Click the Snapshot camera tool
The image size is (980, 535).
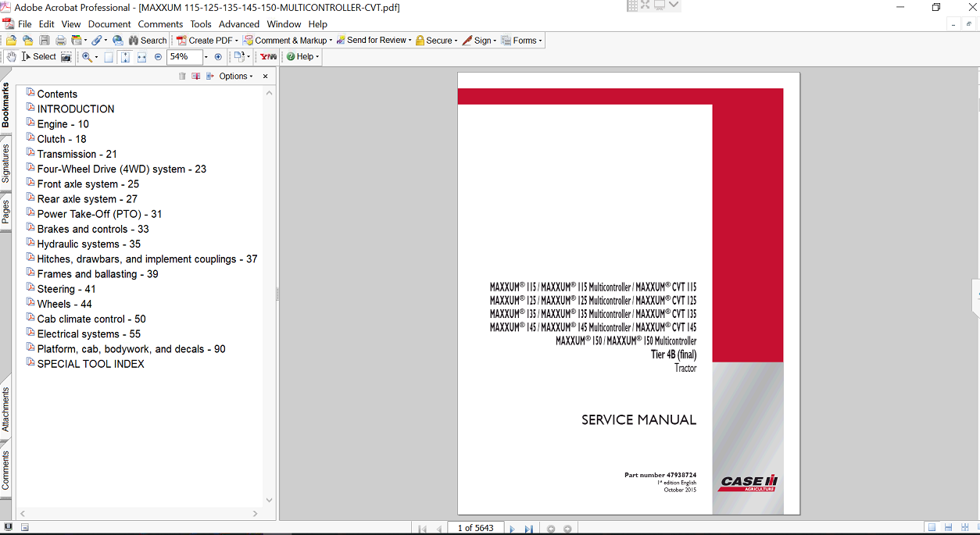pyautogui.click(x=66, y=57)
